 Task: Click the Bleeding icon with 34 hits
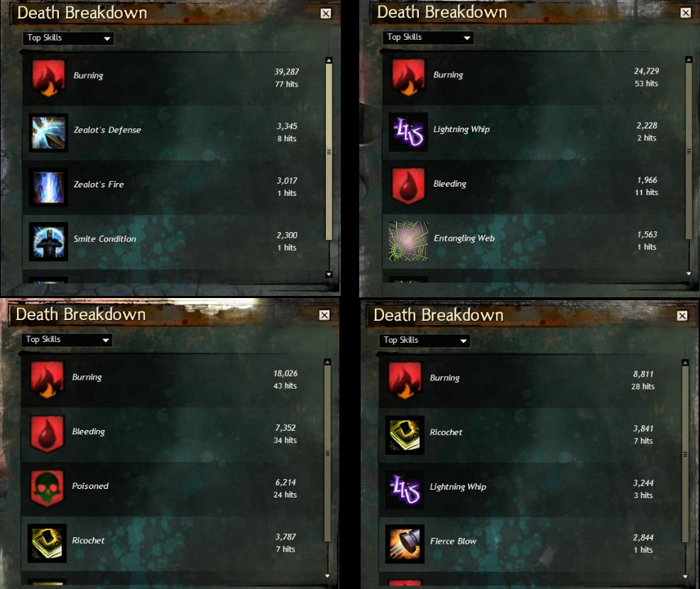[48, 434]
